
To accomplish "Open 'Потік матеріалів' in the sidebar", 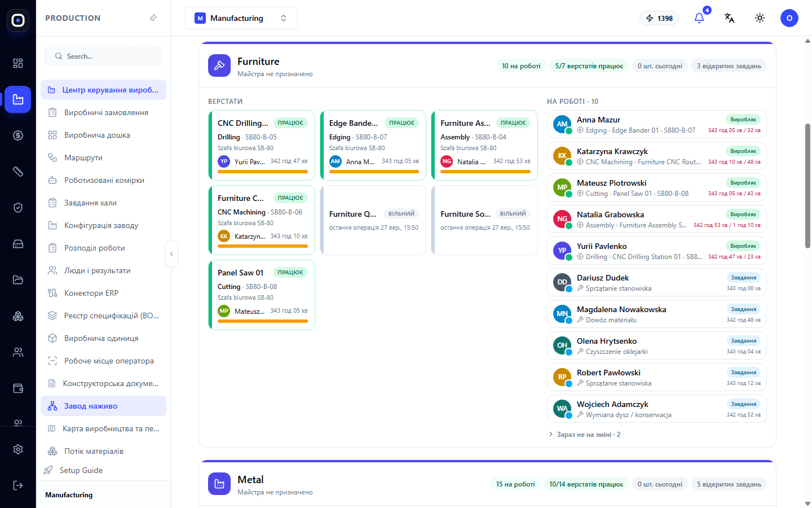I will [x=103, y=451].
